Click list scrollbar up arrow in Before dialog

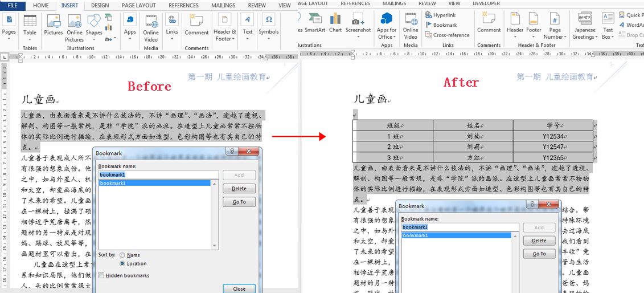tap(215, 184)
